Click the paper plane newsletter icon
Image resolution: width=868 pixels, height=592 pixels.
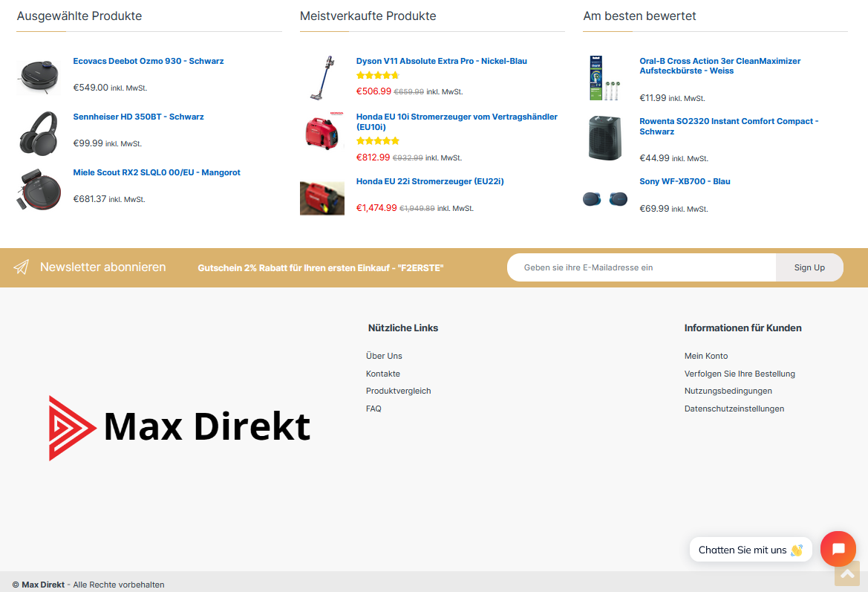coord(21,267)
